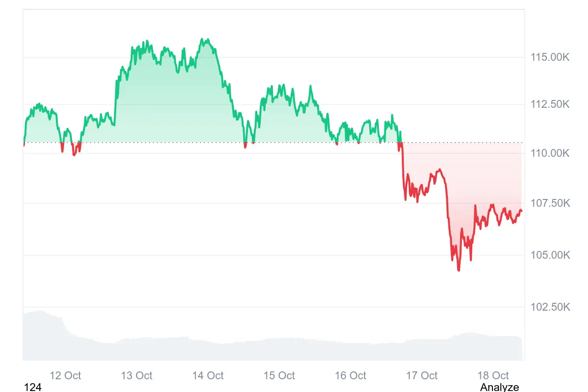Click the 18 Oct date label
This screenshot has height=392, width=588.
[493, 375]
